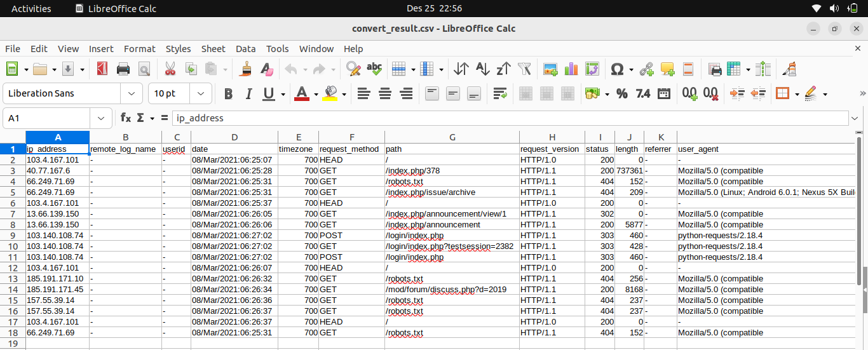Insert a chart using the bar chart icon
Image resolution: width=868 pixels, height=350 pixels.
pos(571,69)
